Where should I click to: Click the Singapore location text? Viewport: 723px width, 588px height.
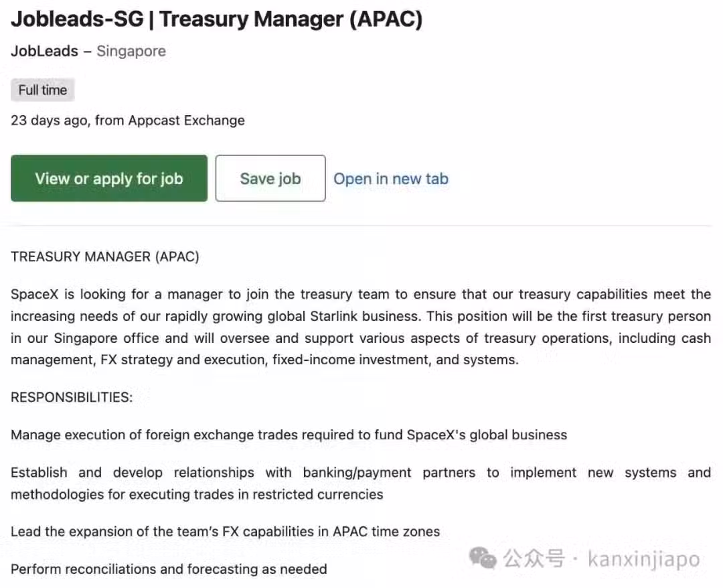(x=131, y=51)
